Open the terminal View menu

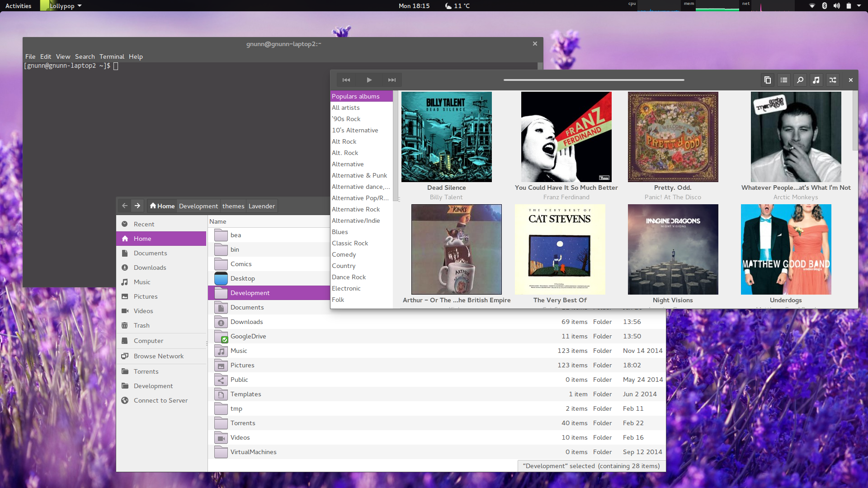pos(63,56)
